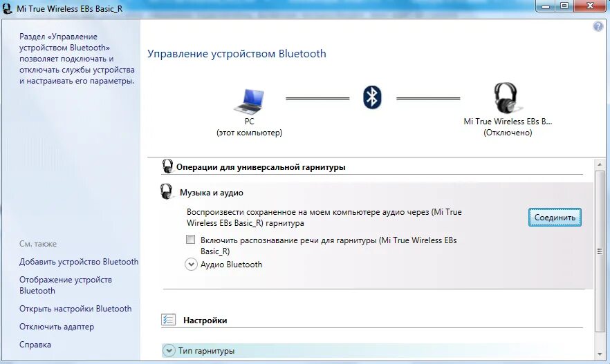Image resolution: width=610 pixels, height=364 pixels.
Task: Enable speech recognition checkbox for headset
Action: pos(191,240)
